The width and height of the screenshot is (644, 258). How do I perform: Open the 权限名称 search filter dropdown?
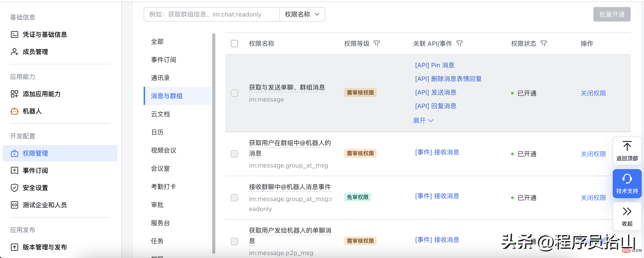[x=302, y=14]
